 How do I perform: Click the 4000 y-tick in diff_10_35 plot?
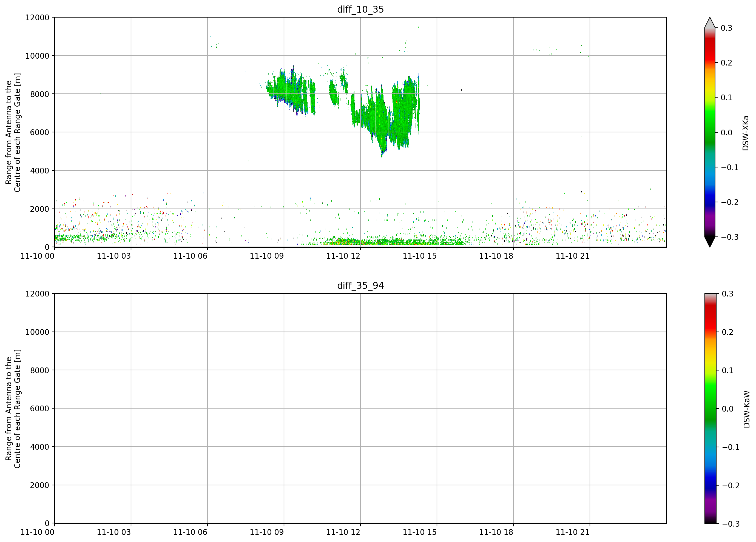point(40,170)
